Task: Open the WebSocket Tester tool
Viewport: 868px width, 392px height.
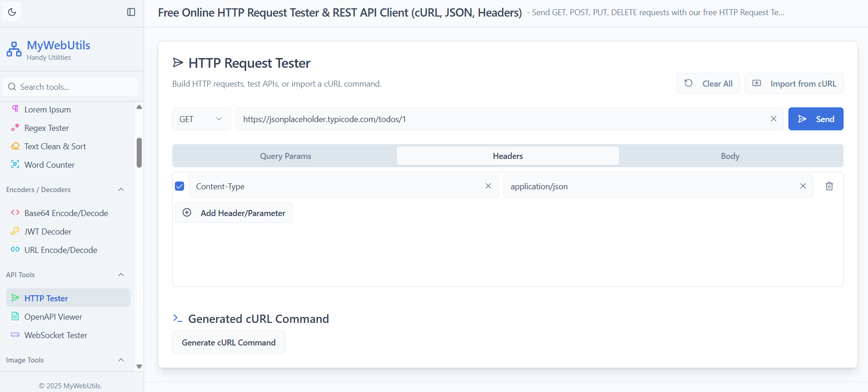Action: [x=55, y=335]
